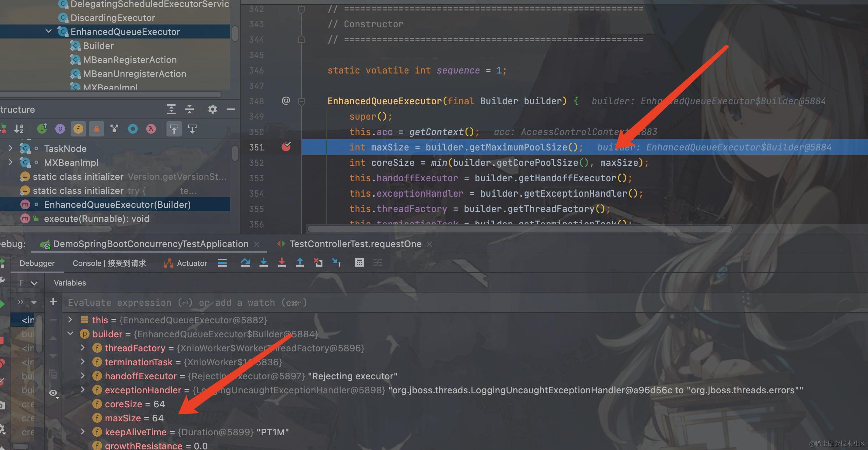Toggle Show Fields filter (orange f)
This screenshot has width=868, height=450.
78,129
